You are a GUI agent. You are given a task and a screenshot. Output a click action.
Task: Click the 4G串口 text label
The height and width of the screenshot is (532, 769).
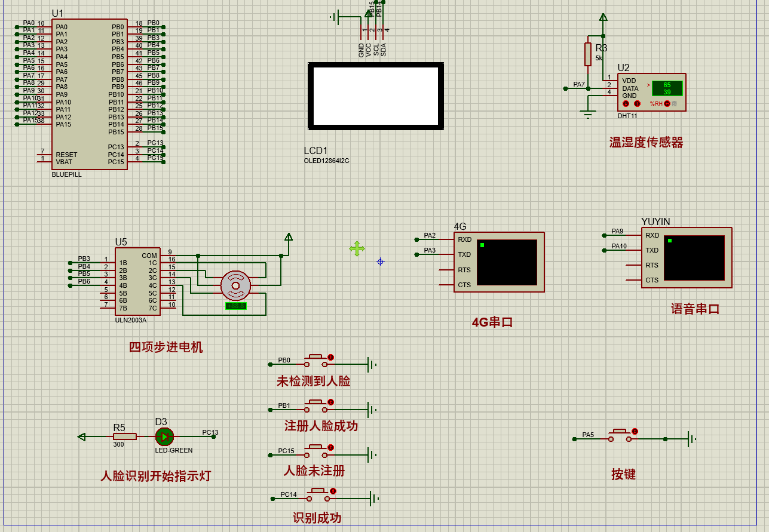point(492,322)
